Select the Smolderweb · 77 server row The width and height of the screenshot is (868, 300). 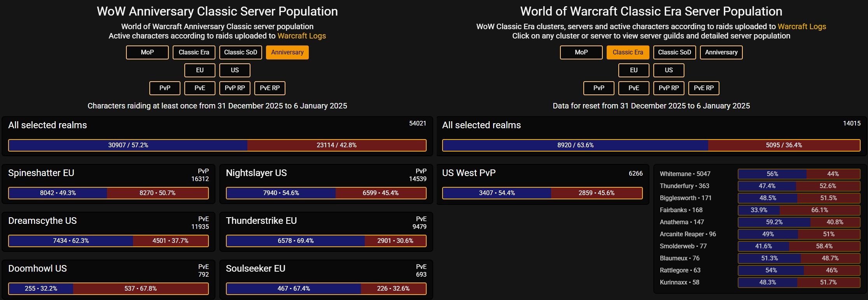(x=760, y=246)
